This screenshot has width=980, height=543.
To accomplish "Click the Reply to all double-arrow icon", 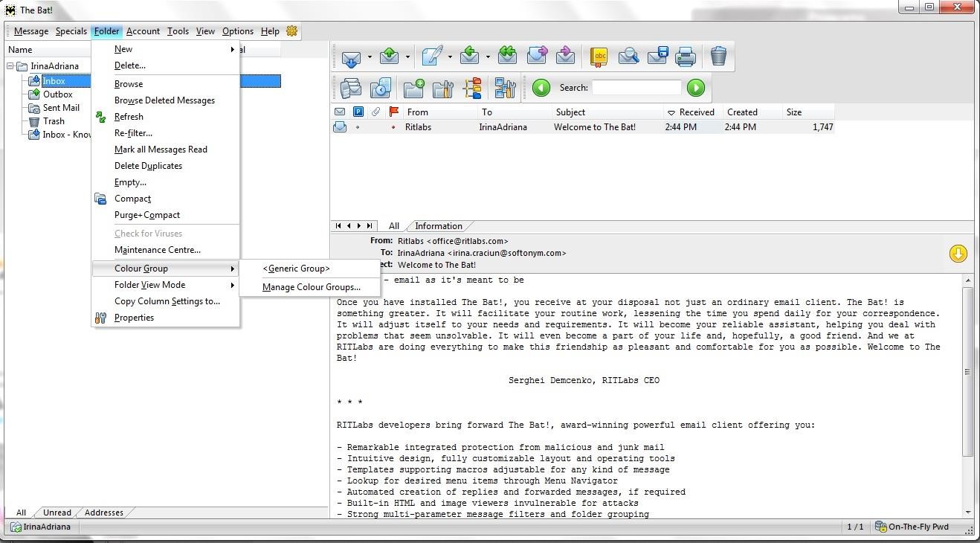I will coord(507,57).
